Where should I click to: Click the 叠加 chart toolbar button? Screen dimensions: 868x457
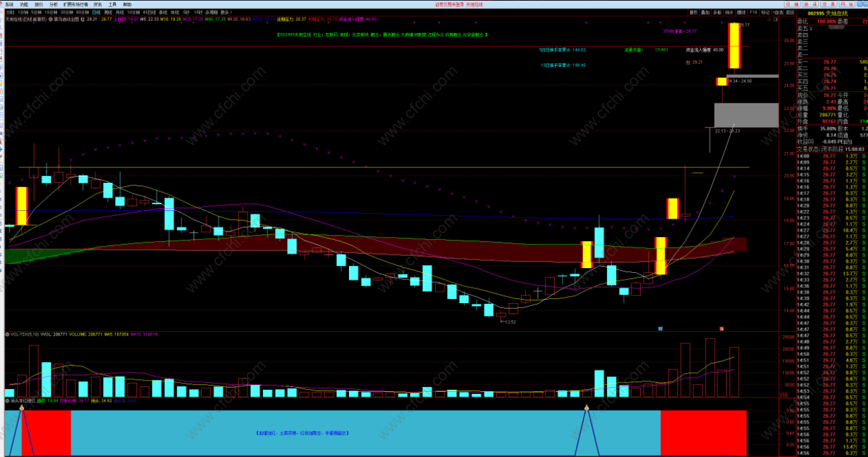click(705, 12)
